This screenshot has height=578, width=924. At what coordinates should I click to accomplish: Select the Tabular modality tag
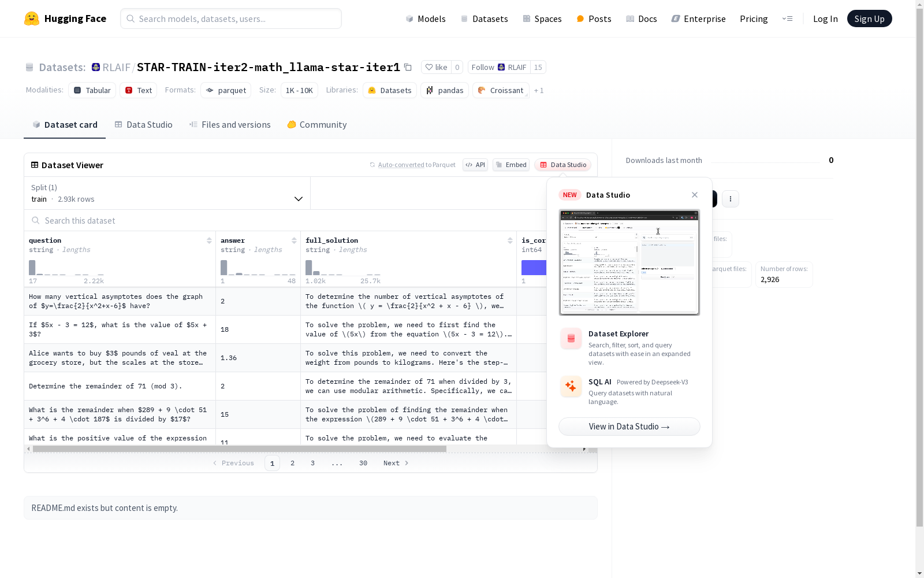[x=92, y=90]
